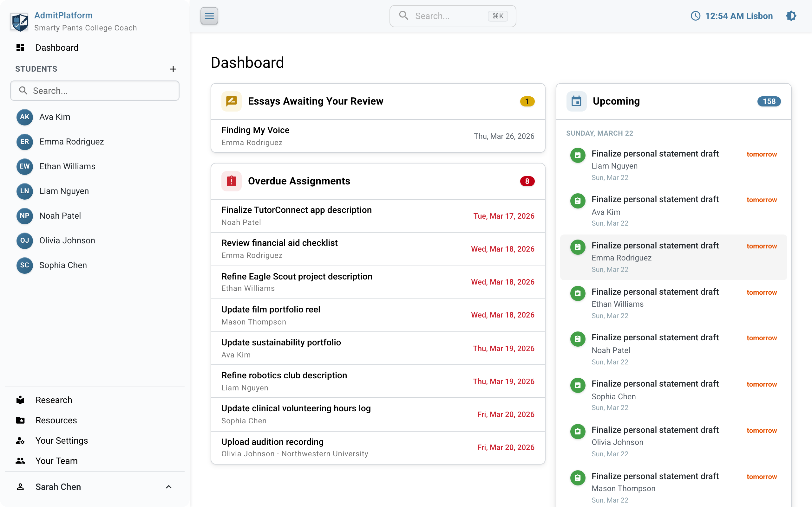Click inside the student search field
The width and height of the screenshot is (812, 507).
pyautogui.click(x=95, y=91)
